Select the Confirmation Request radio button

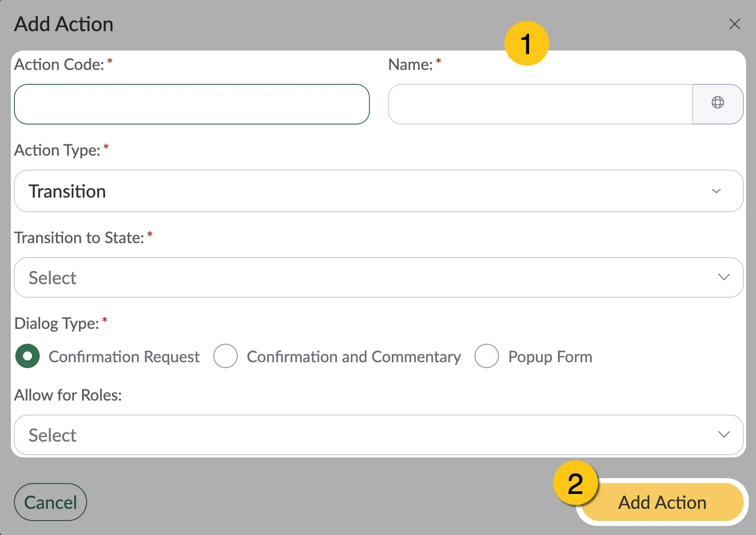click(28, 356)
